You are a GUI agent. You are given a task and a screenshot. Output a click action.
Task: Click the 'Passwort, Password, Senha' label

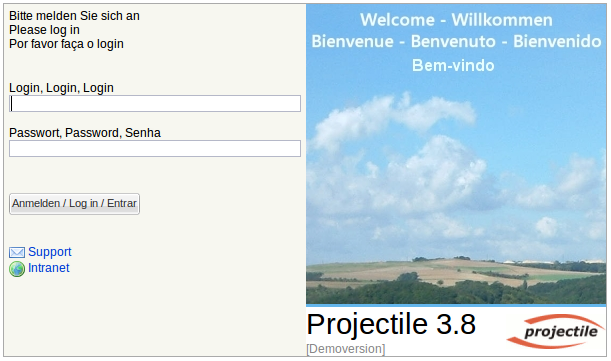point(85,133)
